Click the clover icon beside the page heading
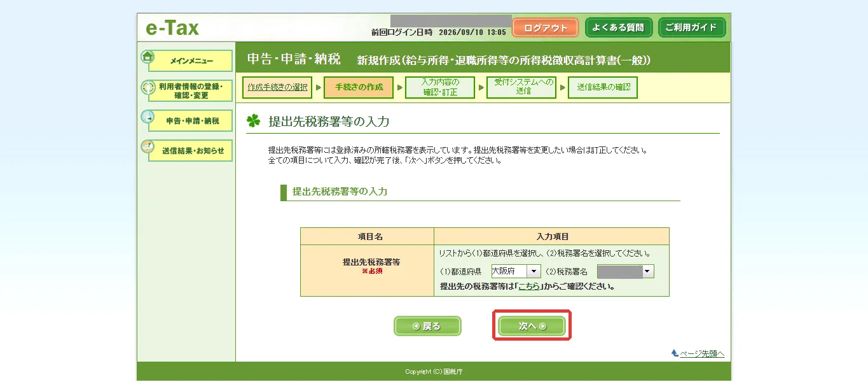Image resolution: width=868 pixels, height=382 pixels. point(254,121)
